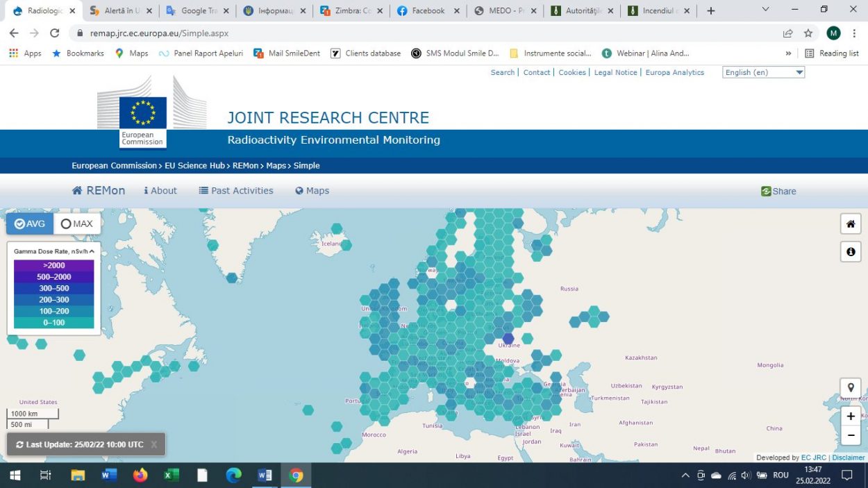Open the Maps navigation menu item
868x488 pixels.
pyautogui.click(x=312, y=191)
